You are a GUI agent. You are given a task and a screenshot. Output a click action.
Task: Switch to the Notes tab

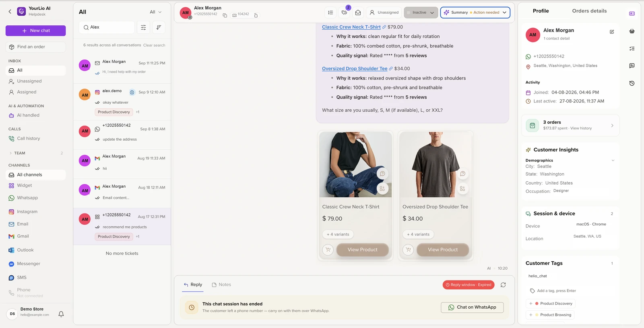[221, 285]
